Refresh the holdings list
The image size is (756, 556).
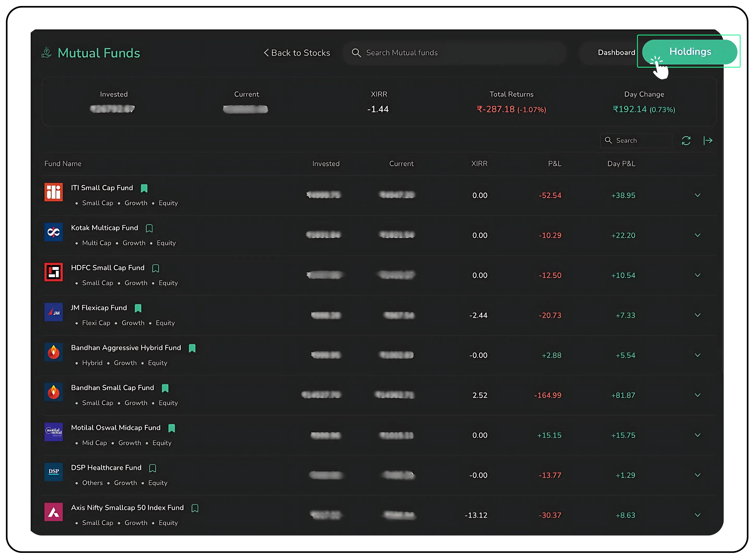click(x=686, y=140)
